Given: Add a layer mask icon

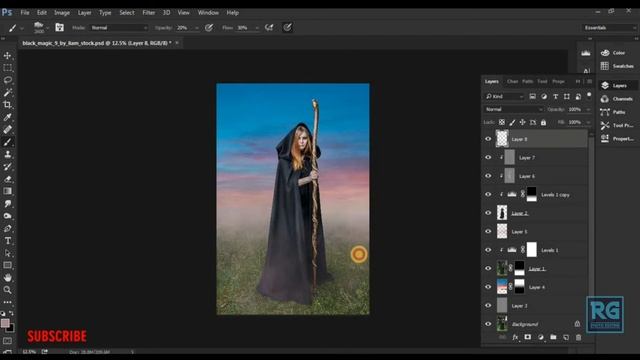Looking at the screenshot, I should click(528, 337).
